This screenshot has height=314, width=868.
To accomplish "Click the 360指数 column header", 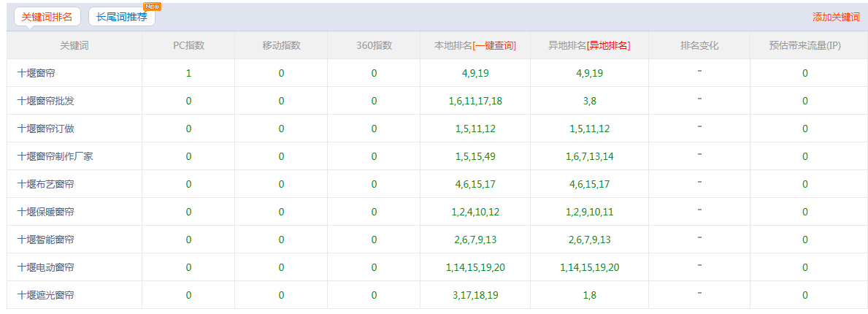I will [374, 45].
